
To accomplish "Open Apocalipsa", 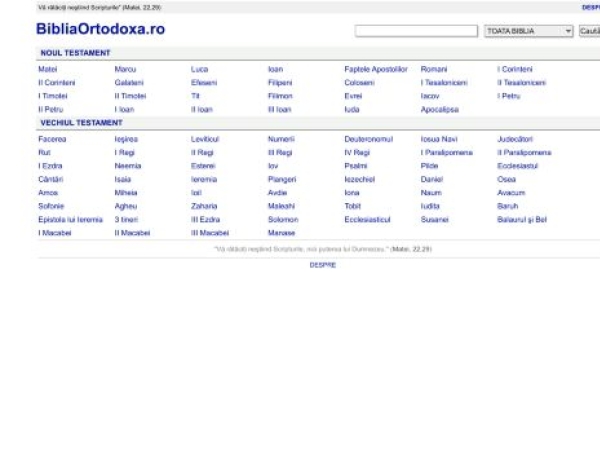I will click(x=439, y=109).
